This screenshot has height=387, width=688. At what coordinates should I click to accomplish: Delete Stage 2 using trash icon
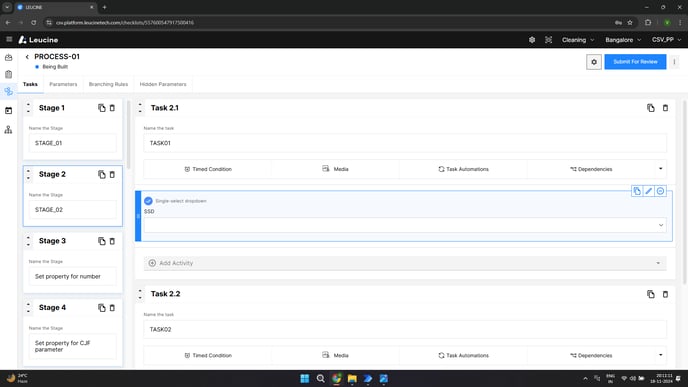tap(112, 175)
